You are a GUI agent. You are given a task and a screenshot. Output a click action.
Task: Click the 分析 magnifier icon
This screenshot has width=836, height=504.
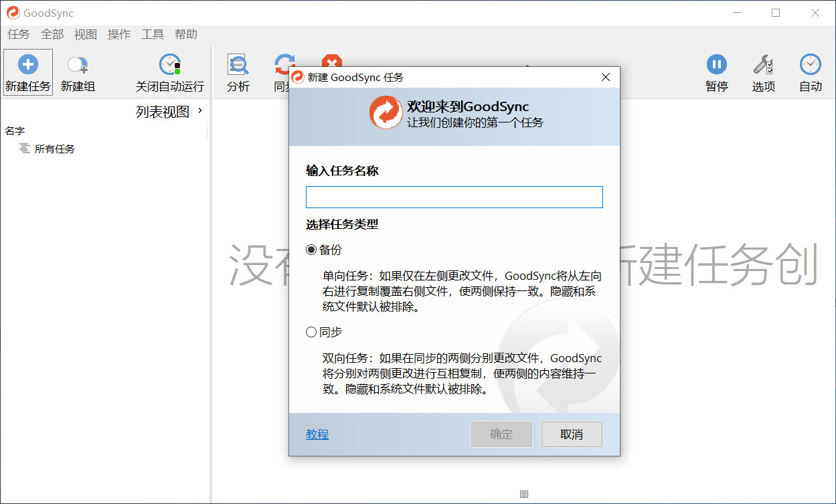tap(238, 64)
